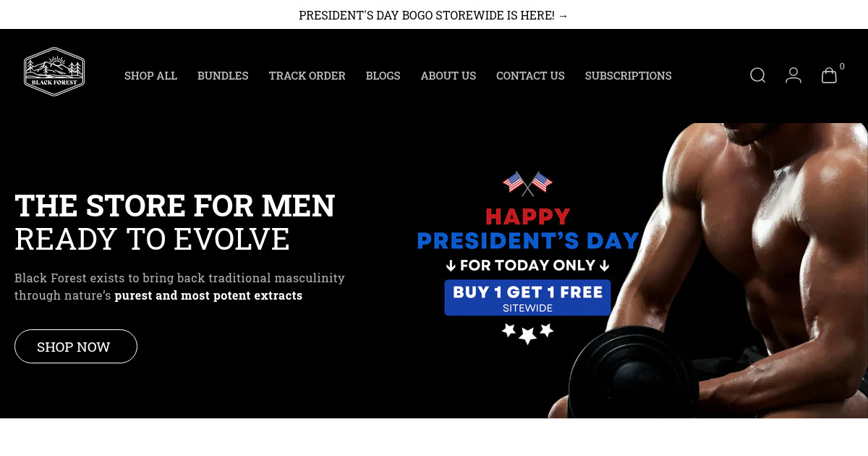This screenshot has height=456, width=868.
Task: Navigate to Subscriptions
Action: [629, 75]
